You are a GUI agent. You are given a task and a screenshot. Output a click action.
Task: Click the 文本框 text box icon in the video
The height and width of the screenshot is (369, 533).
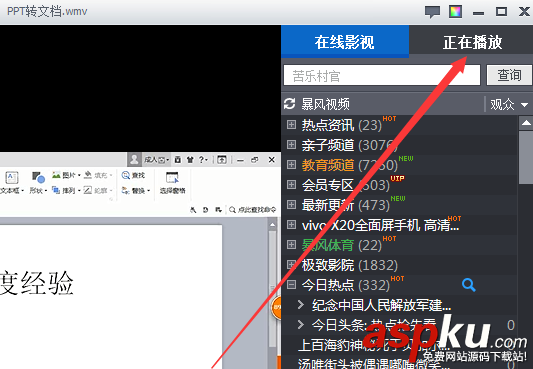(x=12, y=178)
